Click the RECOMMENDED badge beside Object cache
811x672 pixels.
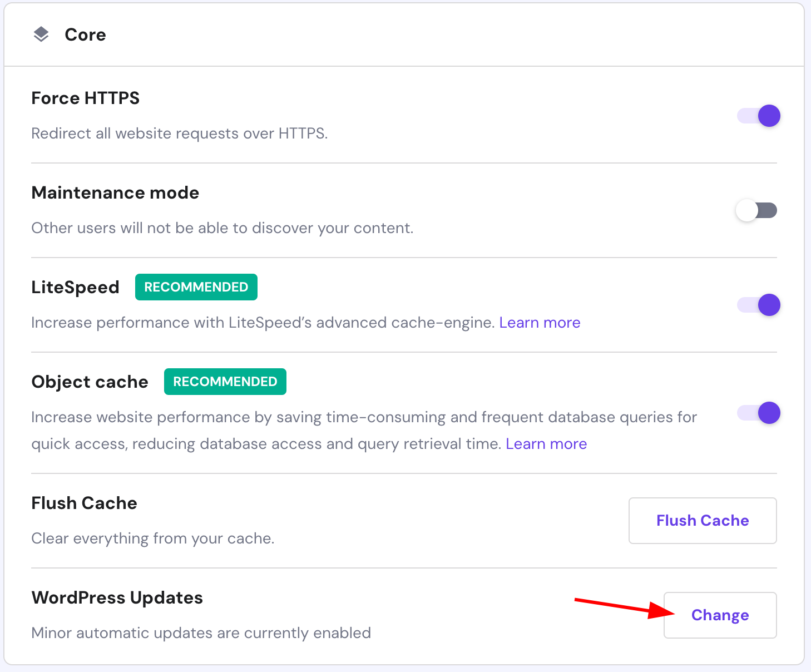click(225, 382)
